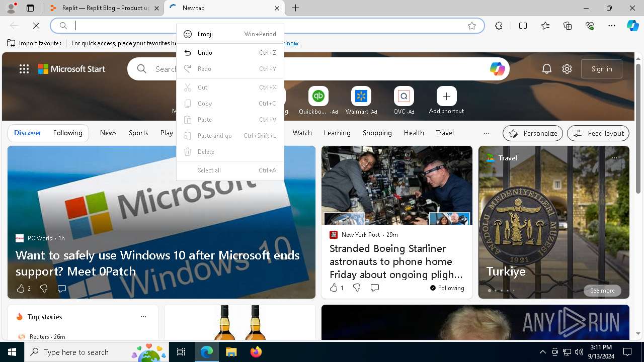Image resolution: width=644 pixels, height=362 pixels.
Task: Open the Windows Start menu
Action: (x=12, y=352)
